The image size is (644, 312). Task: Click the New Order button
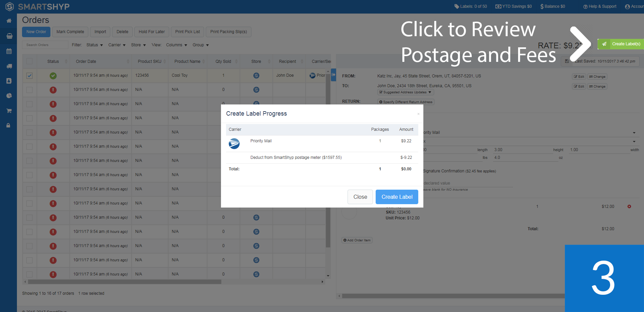36,32
